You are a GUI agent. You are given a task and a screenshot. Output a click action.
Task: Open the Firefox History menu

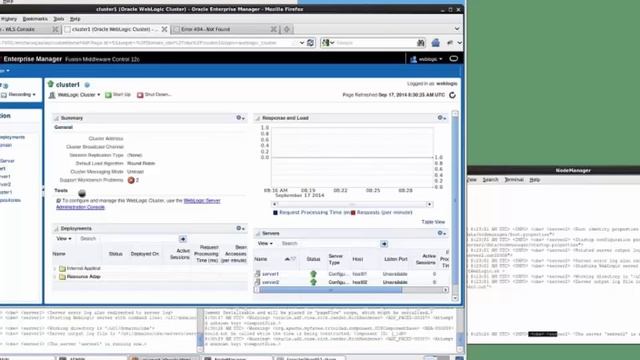click(9, 19)
